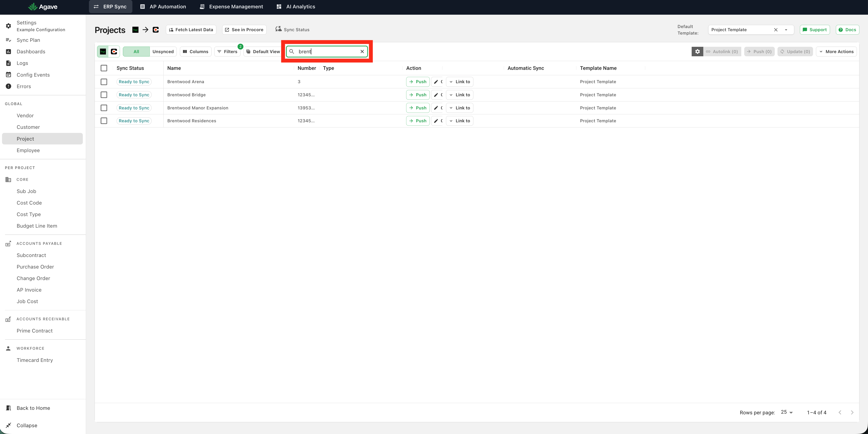Click the pencil edit icon for Brentwood Arena
This screenshot has width=868, height=434.
[x=436, y=82]
